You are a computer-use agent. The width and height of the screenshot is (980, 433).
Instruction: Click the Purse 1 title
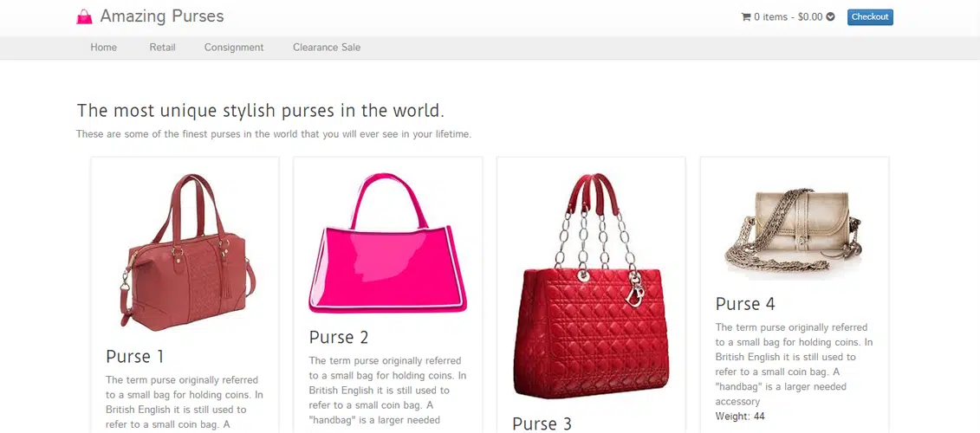(135, 356)
